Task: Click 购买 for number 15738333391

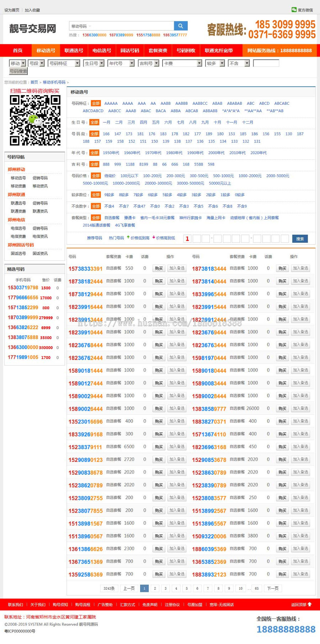Action: point(159,268)
